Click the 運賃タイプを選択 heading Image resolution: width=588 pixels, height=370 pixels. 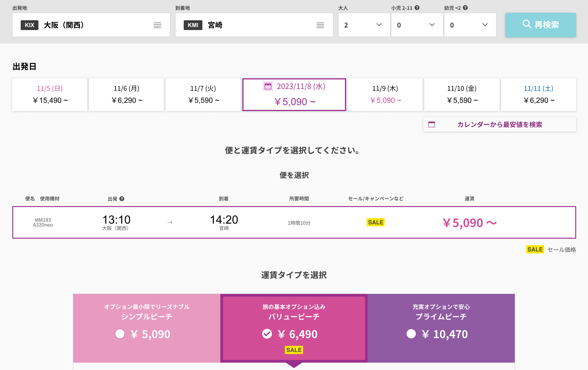pyautogui.click(x=294, y=275)
